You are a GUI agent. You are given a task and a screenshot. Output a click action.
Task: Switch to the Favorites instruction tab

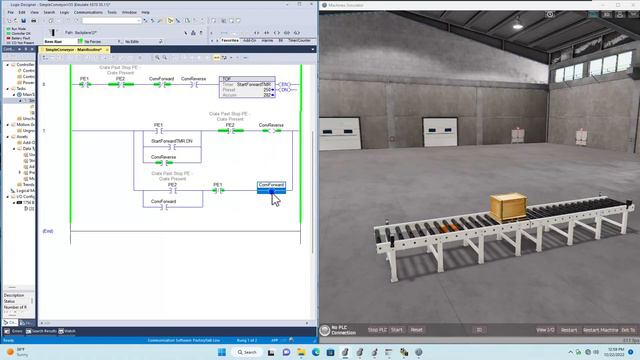[x=230, y=40]
